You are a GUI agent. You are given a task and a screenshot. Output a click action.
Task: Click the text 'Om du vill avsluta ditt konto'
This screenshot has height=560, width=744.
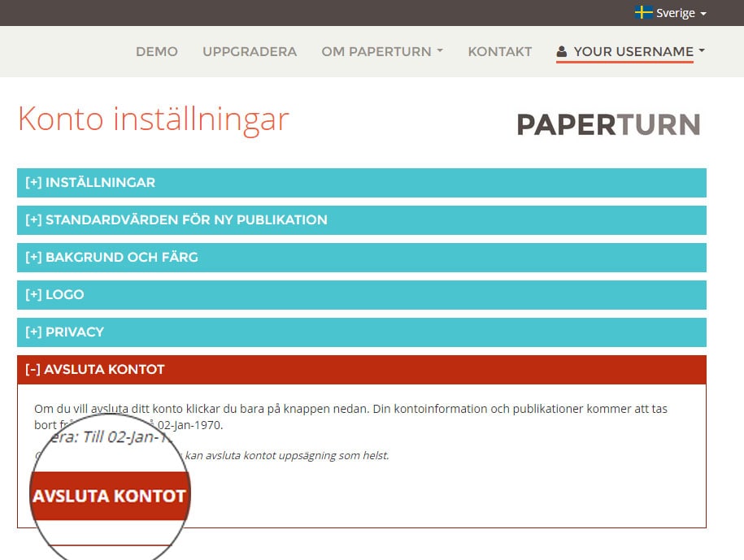[x=108, y=409]
